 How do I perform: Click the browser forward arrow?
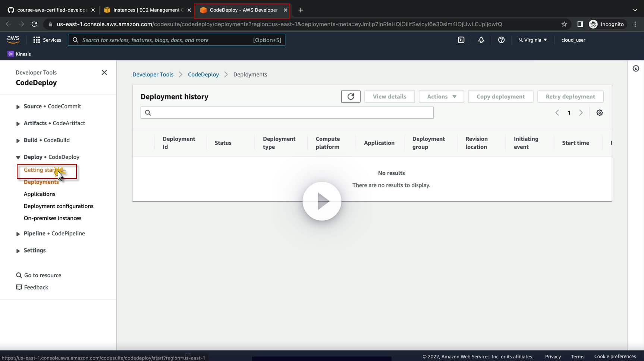(x=21, y=24)
